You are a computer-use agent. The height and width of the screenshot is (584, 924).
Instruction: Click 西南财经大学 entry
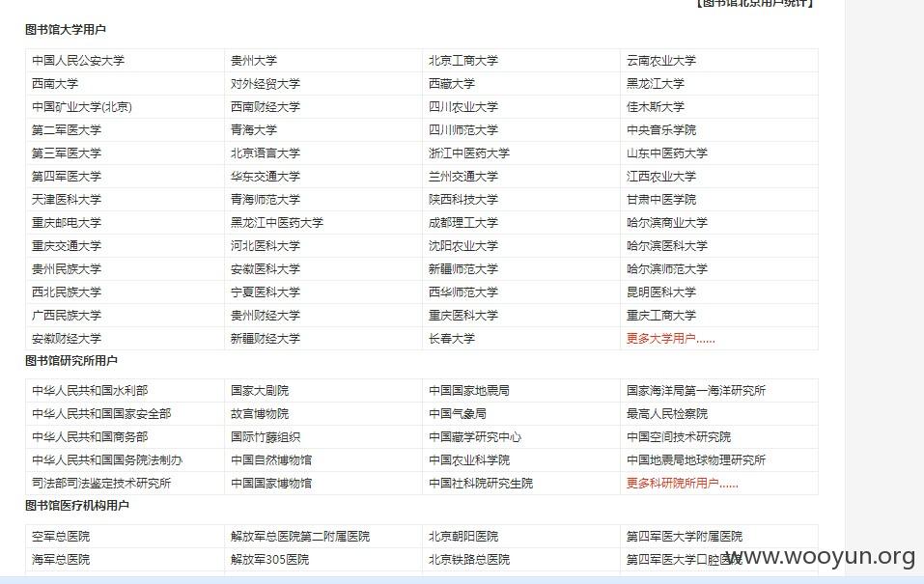point(266,107)
